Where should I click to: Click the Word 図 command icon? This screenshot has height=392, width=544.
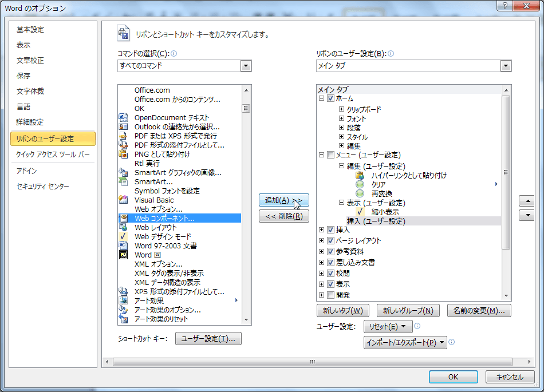click(x=123, y=255)
